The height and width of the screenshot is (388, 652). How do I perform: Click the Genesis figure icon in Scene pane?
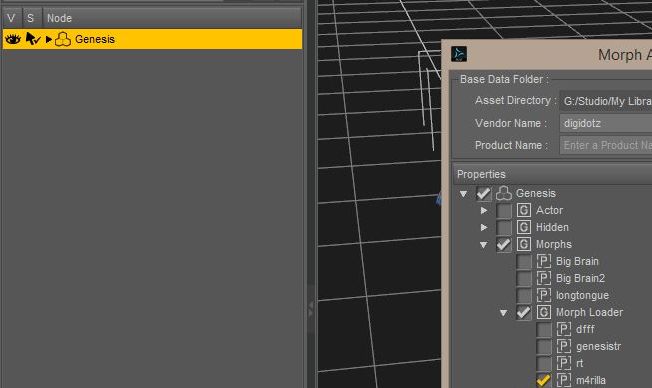pos(63,39)
